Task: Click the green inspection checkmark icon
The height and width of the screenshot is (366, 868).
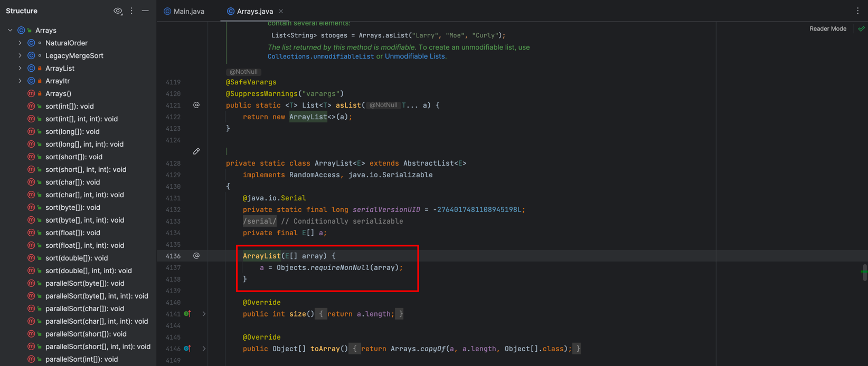Action: (861, 29)
